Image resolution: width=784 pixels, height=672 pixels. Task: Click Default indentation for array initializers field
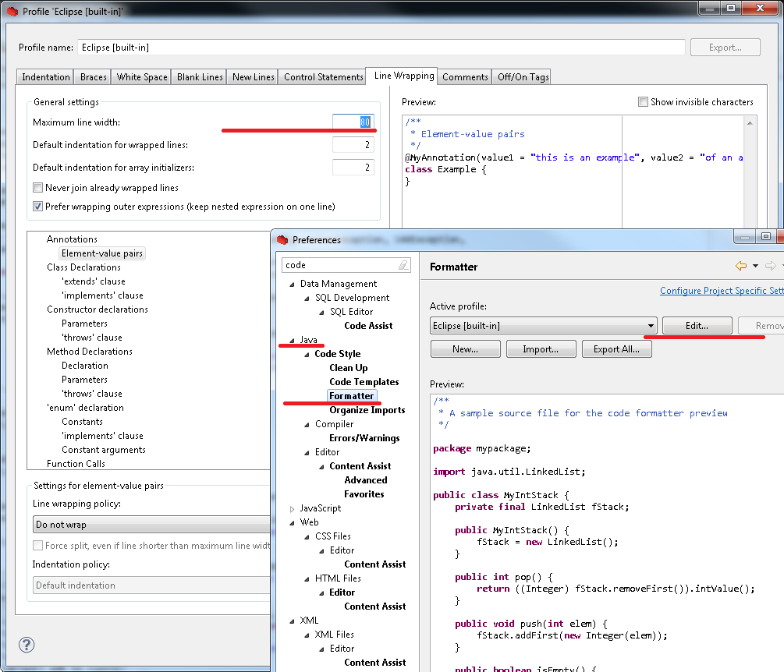tap(353, 168)
